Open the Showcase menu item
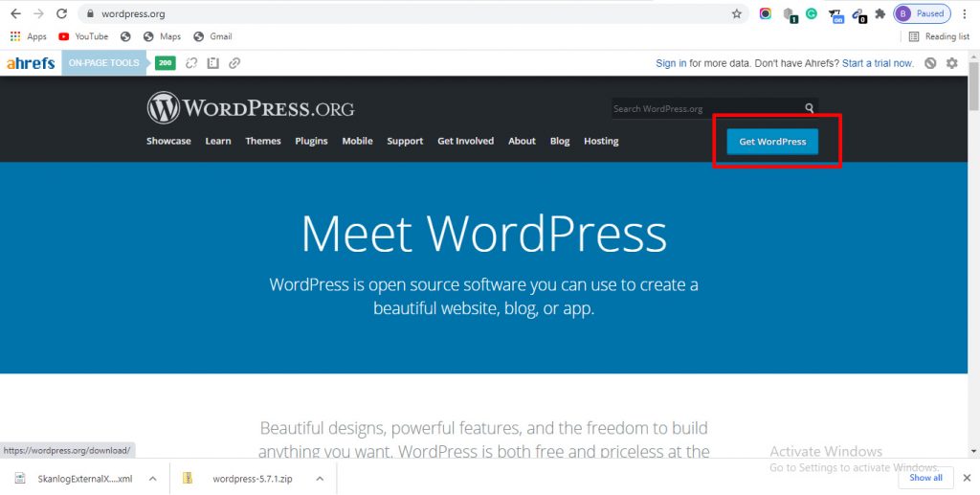The width and height of the screenshot is (980, 495). 168,142
